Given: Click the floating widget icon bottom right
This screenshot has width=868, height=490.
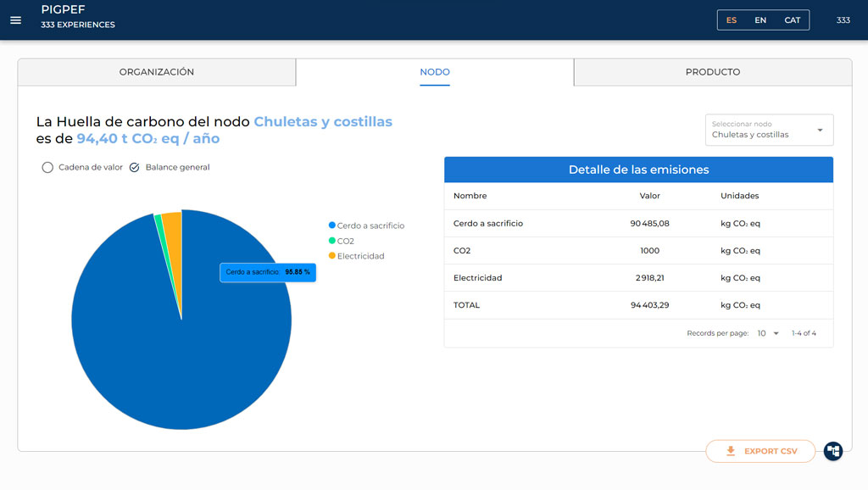Looking at the screenshot, I should click(833, 451).
